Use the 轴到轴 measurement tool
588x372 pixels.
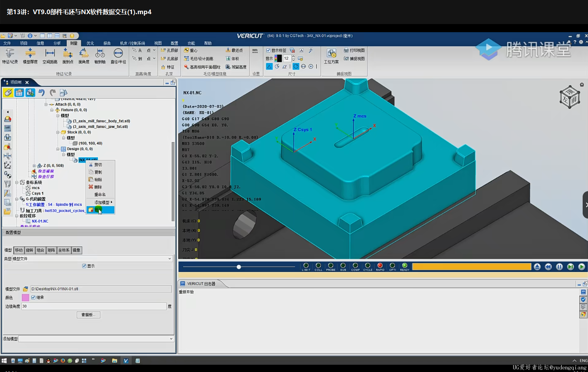pyautogui.click(x=100, y=56)
